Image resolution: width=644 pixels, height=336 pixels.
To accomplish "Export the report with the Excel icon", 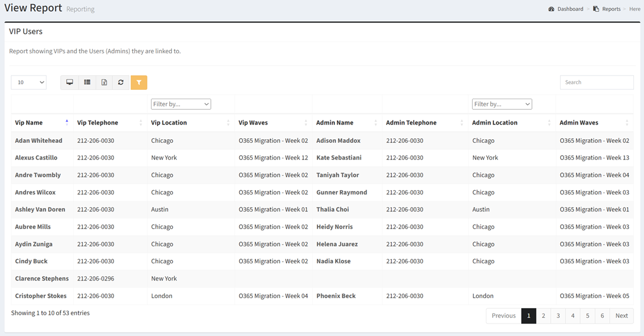I will 104,83.
